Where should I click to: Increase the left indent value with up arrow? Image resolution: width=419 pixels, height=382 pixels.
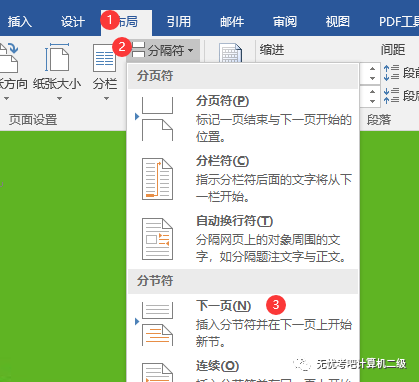372,68
